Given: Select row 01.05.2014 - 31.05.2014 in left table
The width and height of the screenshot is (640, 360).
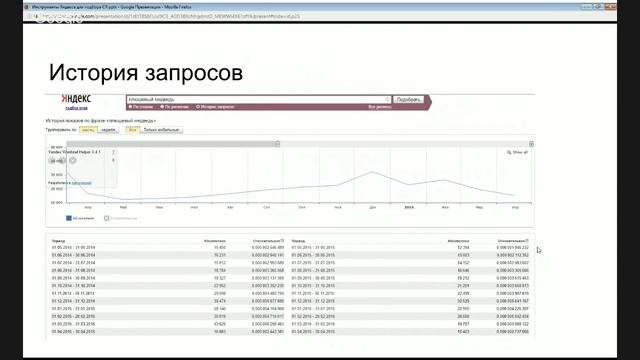Looking at the screenshot, I should click(168, 247).
